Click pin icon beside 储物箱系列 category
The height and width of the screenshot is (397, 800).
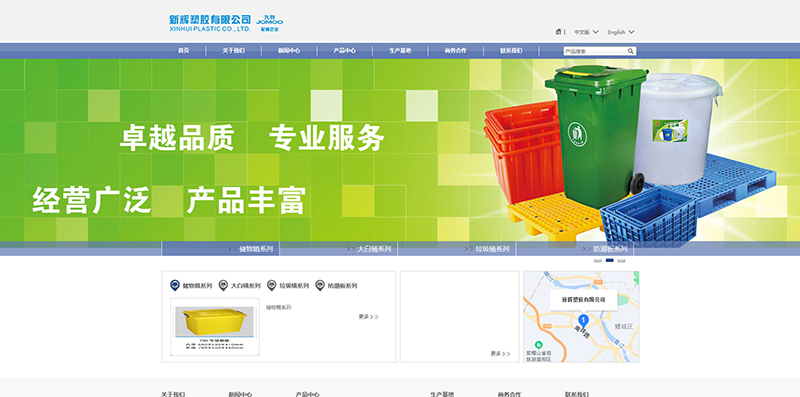tap(174, 285)
